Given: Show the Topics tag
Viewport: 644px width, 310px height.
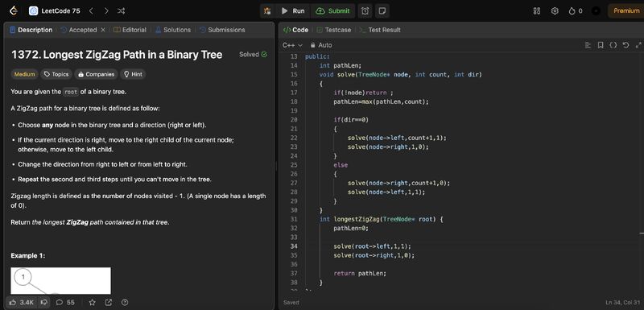Looking at the screenshot, I should point(56,74).
